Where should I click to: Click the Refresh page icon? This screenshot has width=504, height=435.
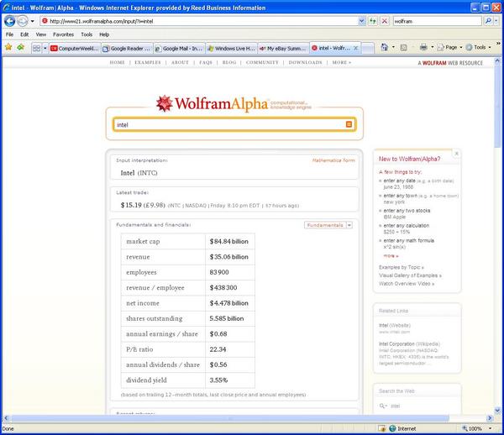click(372, 21)
